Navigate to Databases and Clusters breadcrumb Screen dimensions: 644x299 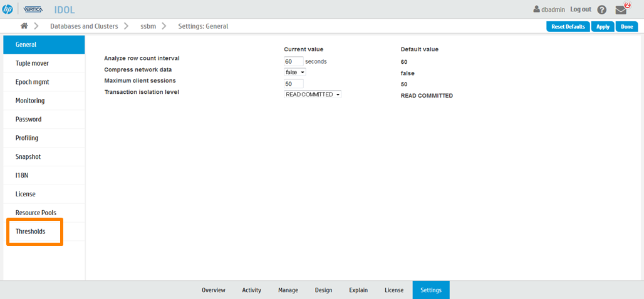coord(84,26)
